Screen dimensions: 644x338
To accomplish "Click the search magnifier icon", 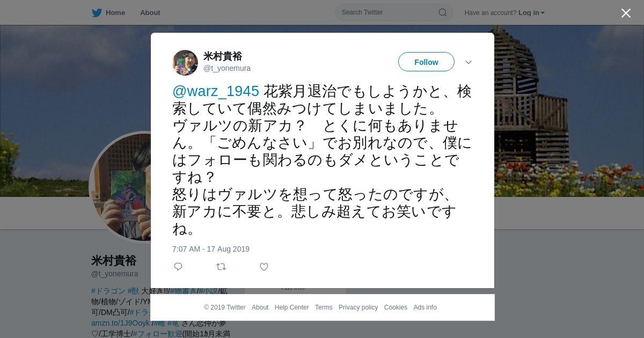I will [x=443, y=12].
